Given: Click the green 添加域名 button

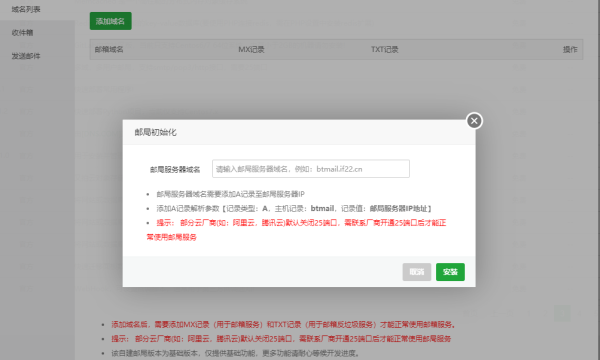Looking at the screenshot, I should coord(111,21).
